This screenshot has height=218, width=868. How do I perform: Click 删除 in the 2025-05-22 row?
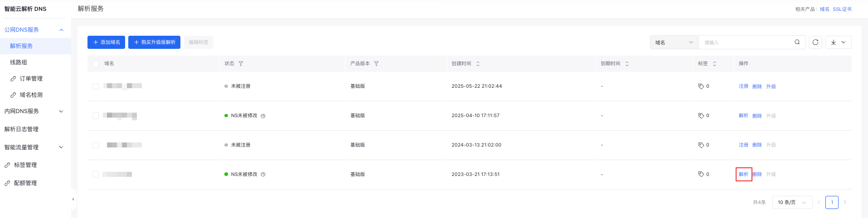click(x=757, y=86)
